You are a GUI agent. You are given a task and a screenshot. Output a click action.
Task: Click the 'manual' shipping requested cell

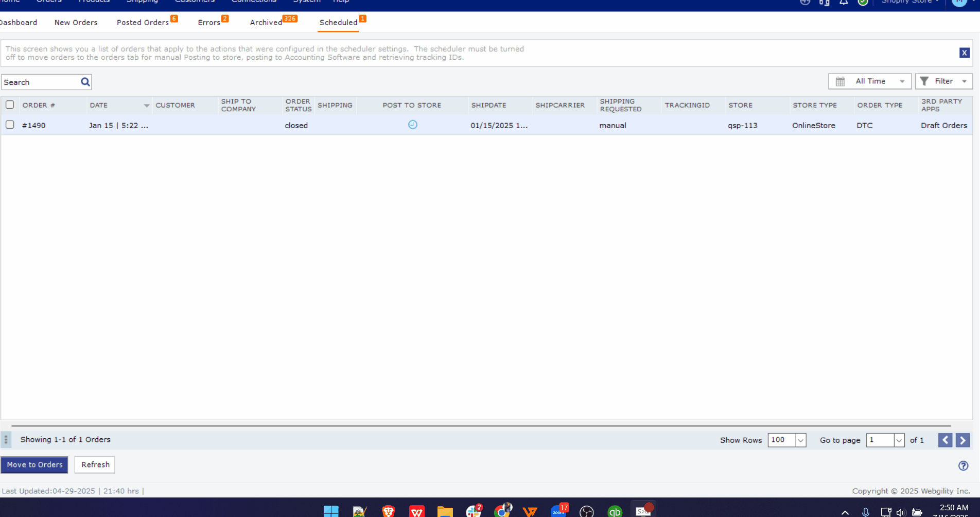[x=612, y=125]
